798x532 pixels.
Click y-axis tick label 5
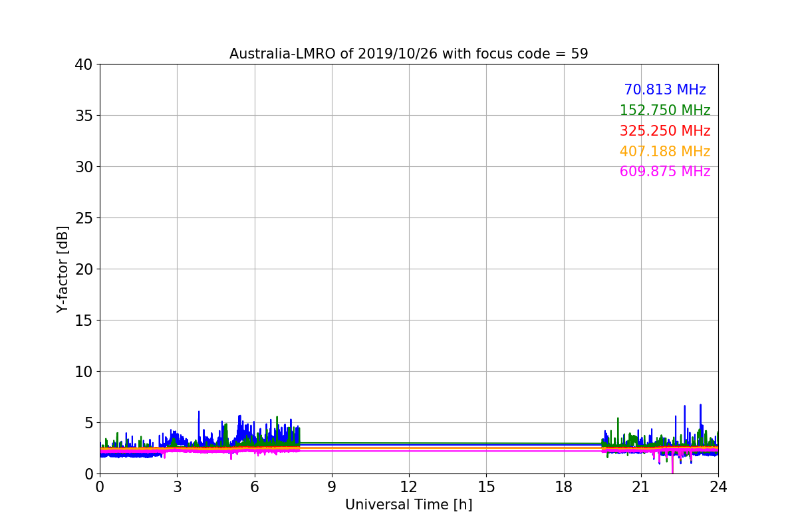pyautogui.click(x=88, y=423)
